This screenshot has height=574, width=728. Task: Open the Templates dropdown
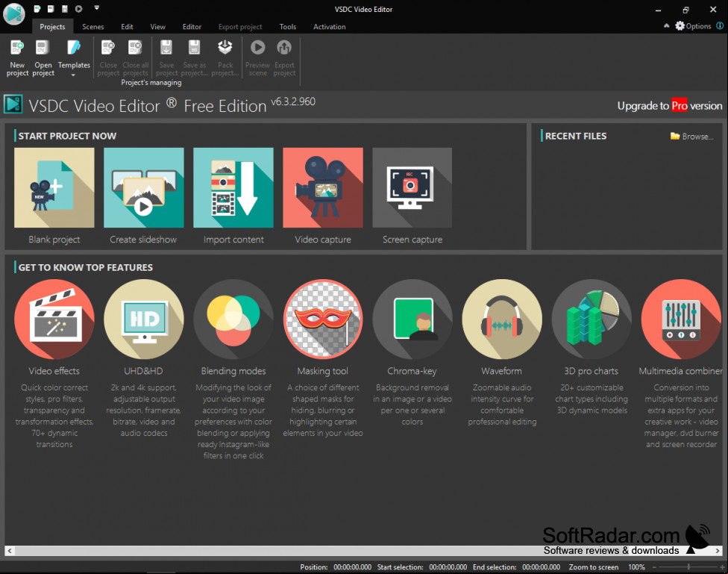coord(74,58)
